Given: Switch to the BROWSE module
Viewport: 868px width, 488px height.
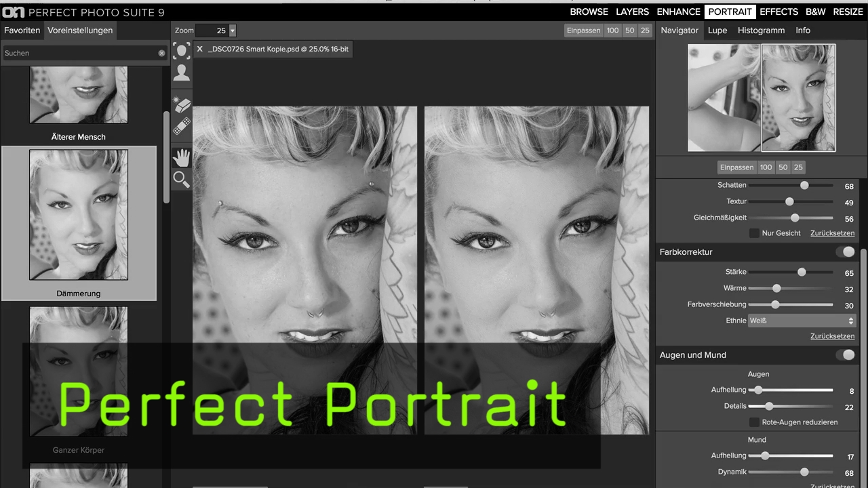Looking at the screenshot, I should pyautogui.click(x=589, y=12).
